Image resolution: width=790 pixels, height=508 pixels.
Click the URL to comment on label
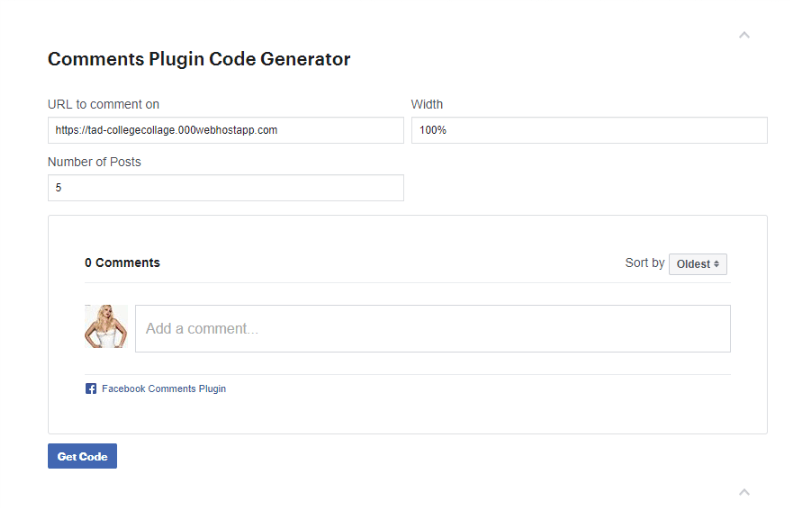(x=103, y=104)
